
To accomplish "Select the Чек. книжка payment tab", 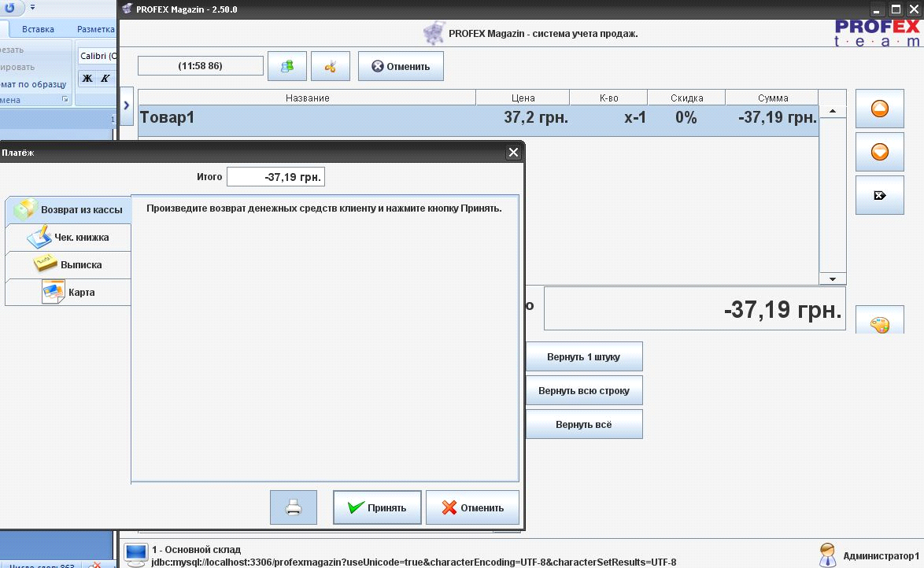I will click(x=68, y=238).
